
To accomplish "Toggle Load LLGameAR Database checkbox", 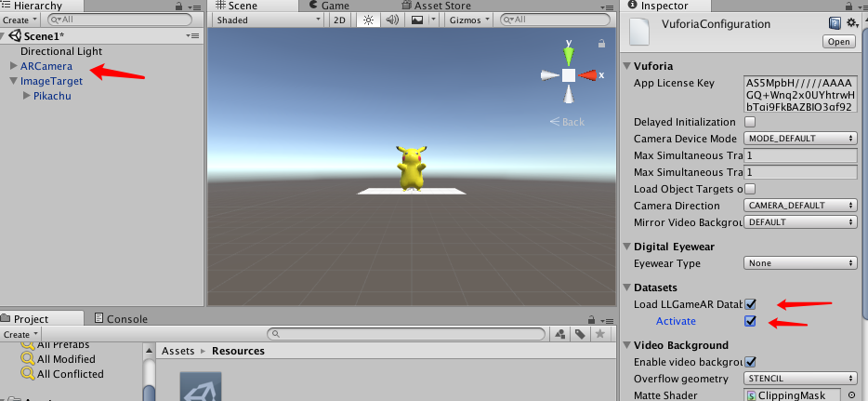I will [x=750, y=304].
